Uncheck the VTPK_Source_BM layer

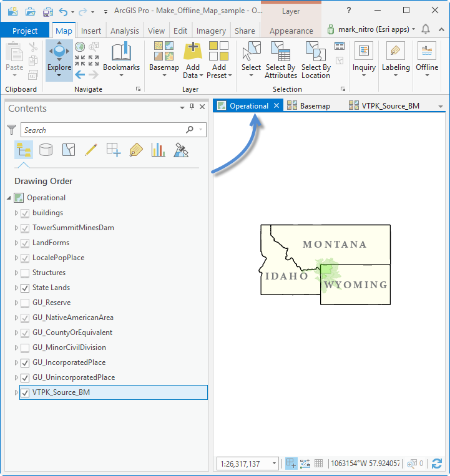point(25,393)
